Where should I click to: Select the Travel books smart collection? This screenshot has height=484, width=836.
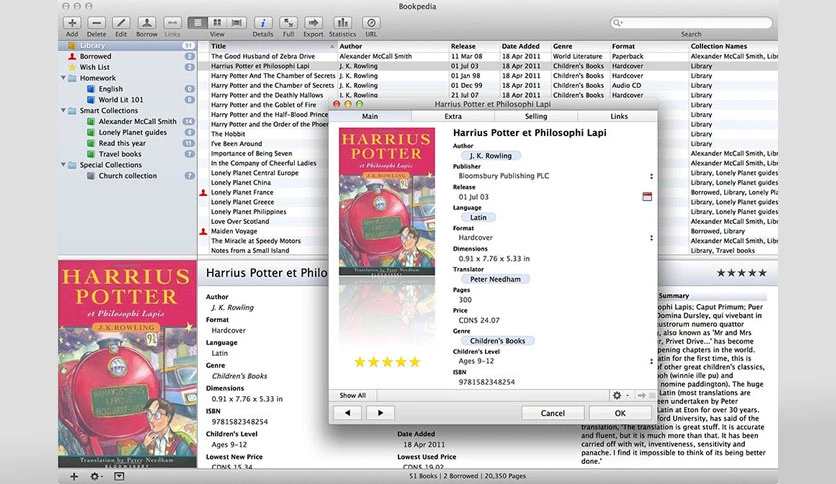127,154
